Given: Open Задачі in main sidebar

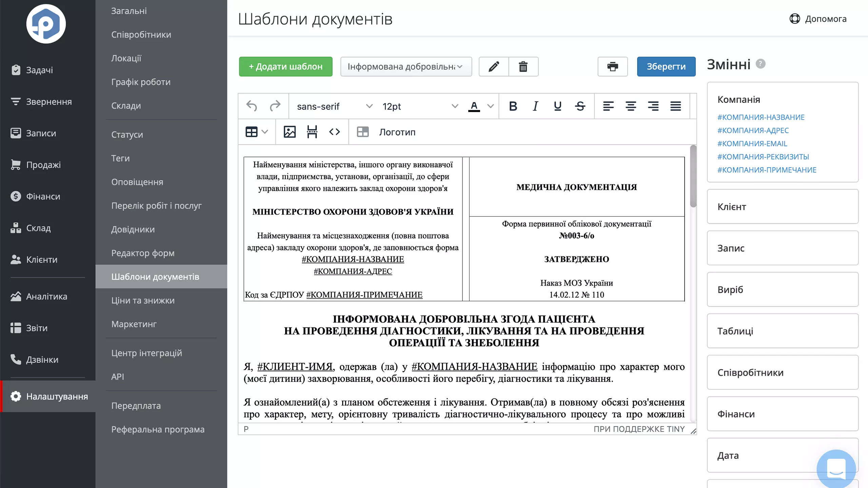Looking at the screenshot, I should (47, 70).
